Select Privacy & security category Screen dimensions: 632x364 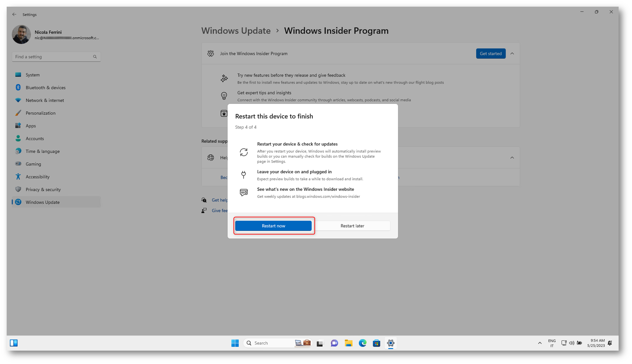pos(43,189)
